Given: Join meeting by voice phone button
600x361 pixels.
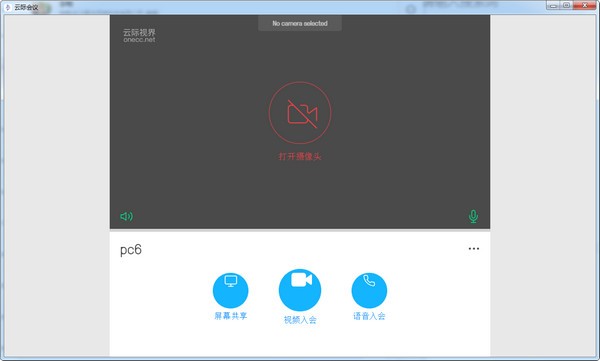Looking at the screenshot, I should (369, 291).
